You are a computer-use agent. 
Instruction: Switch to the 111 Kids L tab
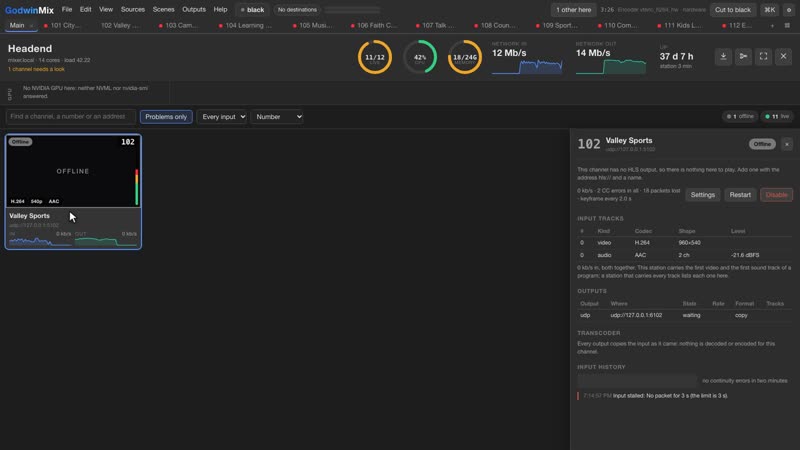(x=680, y=26)
